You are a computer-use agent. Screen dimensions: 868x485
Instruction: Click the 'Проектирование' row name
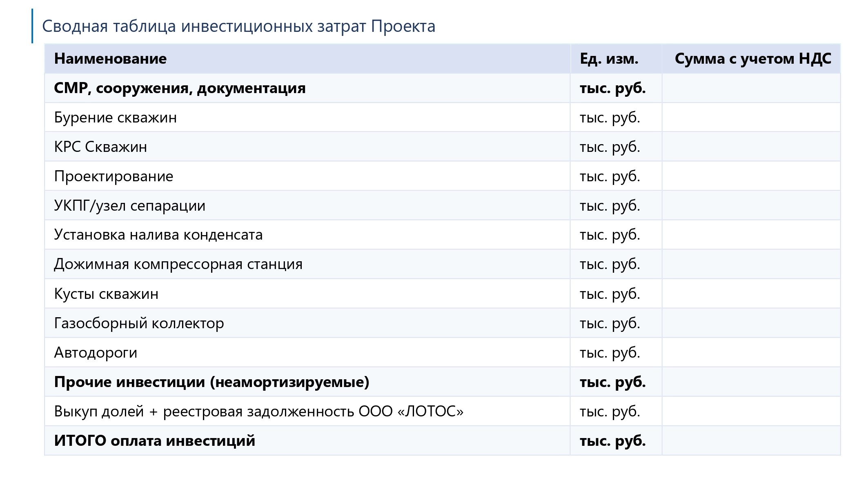point(114,176)
